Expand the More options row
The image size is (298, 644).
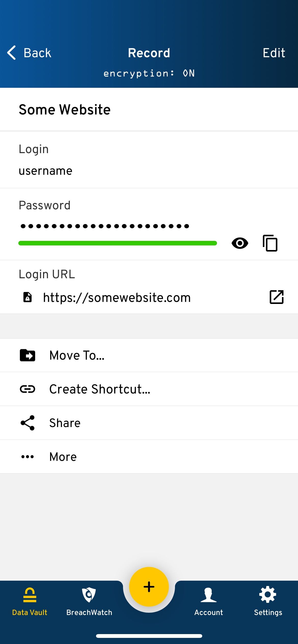[x=149, y=457]
